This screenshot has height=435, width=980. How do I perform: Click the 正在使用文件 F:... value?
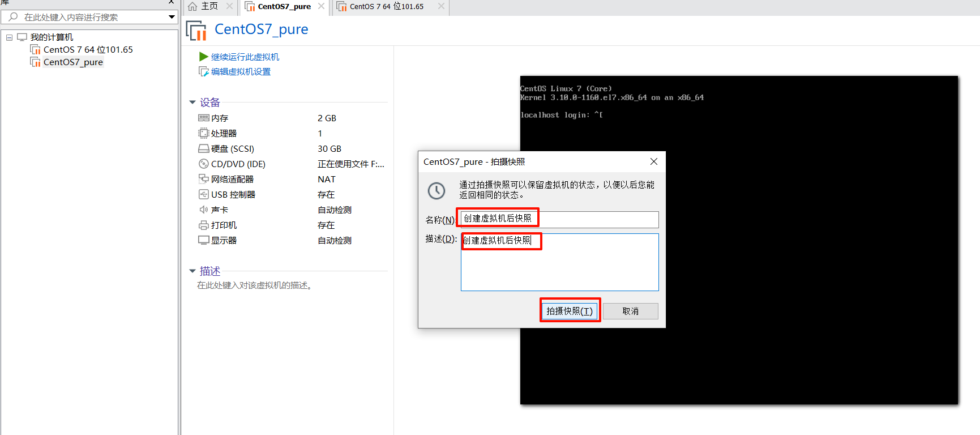pos(351,164)
